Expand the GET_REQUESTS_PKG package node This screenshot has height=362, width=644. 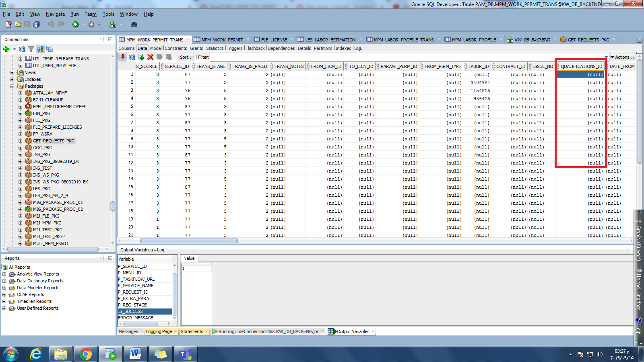click(21, 141)
